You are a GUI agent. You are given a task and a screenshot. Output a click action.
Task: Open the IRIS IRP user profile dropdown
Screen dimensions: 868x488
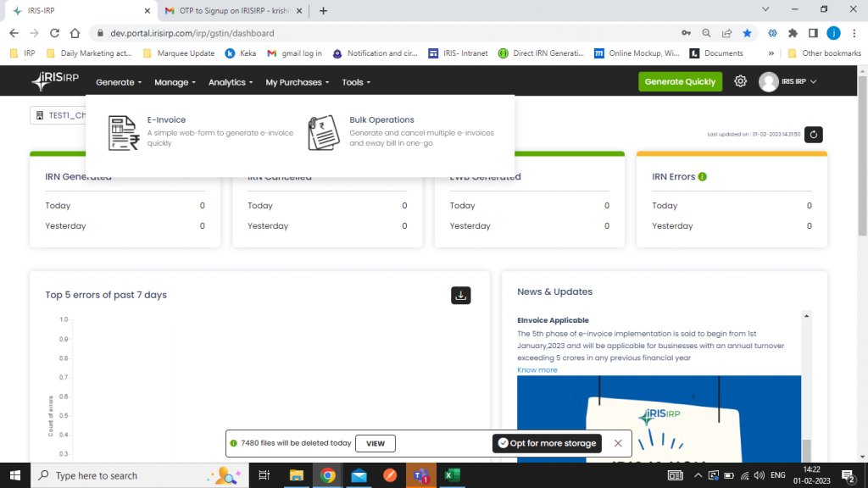[788, 81]
